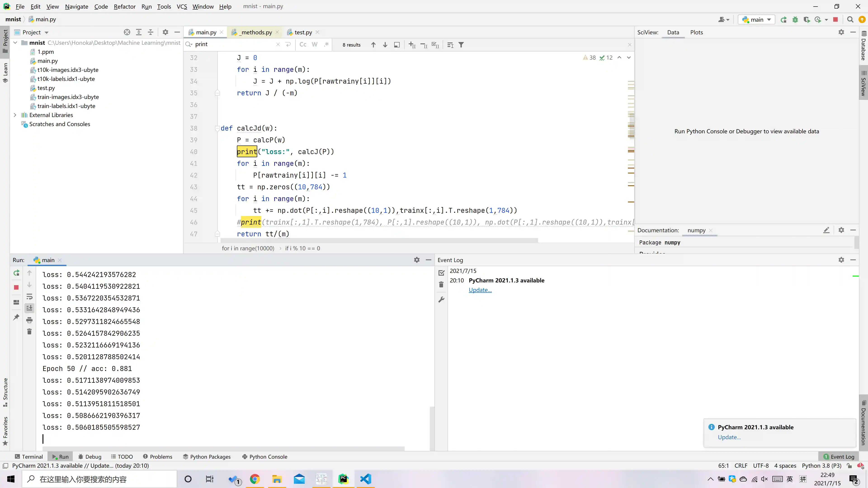Toggle Words (W) option in search bar
Screen dimensions: 868x488
(315, 45)
